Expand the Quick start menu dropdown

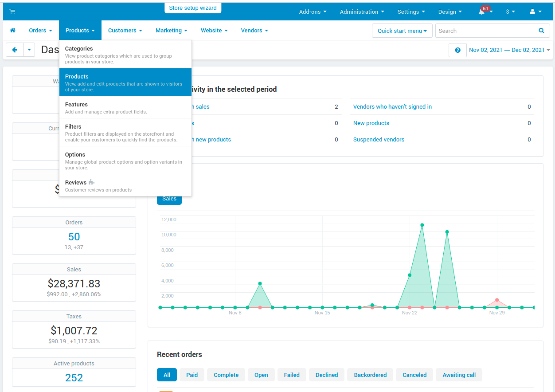[x=402, y=31]
